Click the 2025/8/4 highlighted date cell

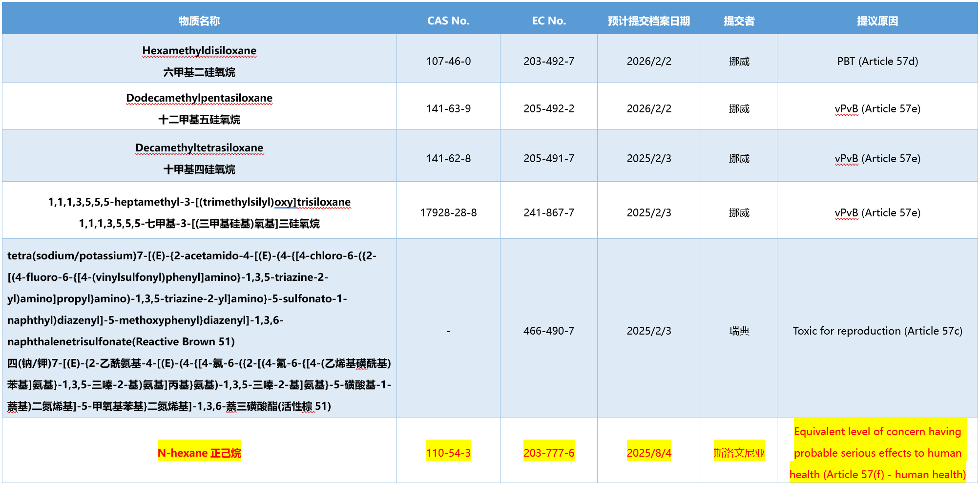[x=648, y=452]
